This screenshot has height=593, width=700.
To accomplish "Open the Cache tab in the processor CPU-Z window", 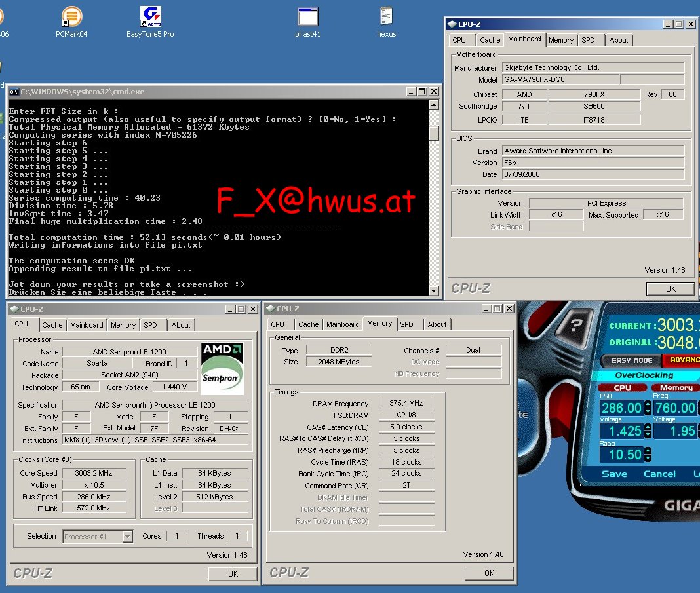I will tap(52, 325).
